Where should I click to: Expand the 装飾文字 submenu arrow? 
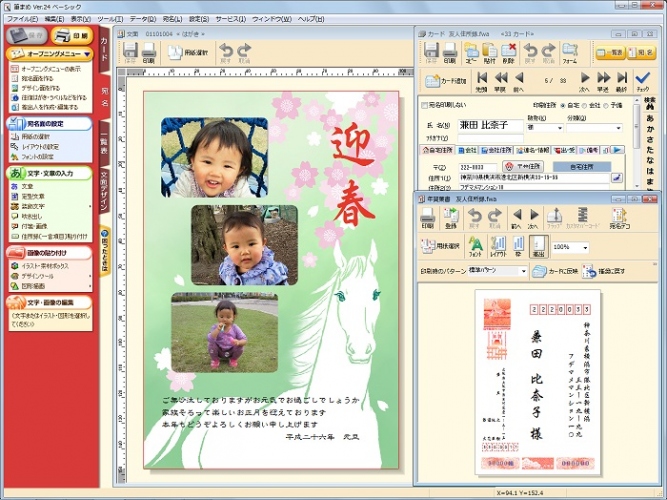90,206
